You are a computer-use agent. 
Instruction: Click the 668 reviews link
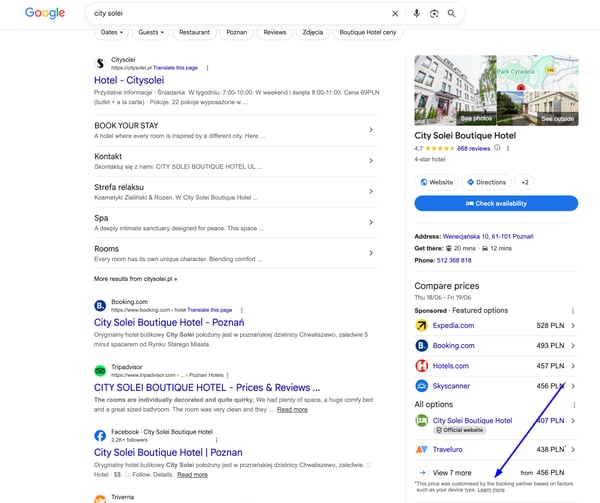[473, 148]
